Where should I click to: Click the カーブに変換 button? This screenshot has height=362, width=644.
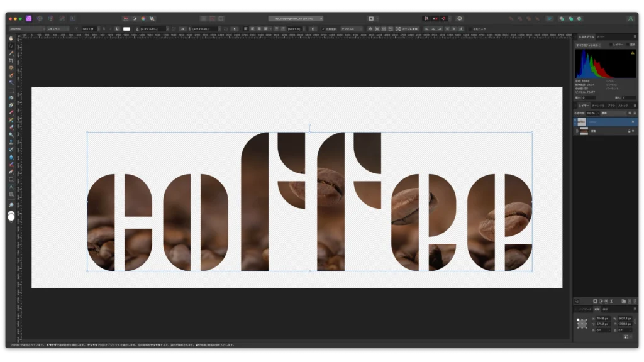click(410, 29)
